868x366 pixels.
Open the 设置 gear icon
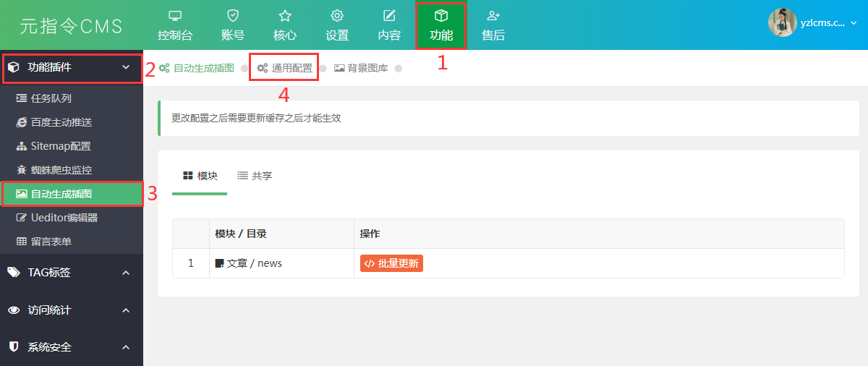pos(337,16)
